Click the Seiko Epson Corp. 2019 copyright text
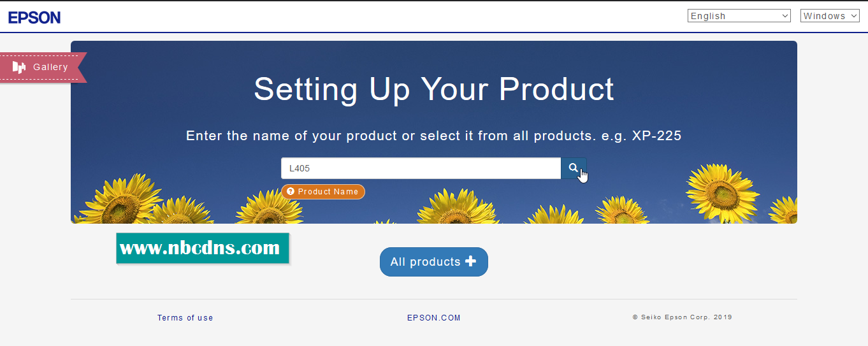The image size is (868, 346). point(682,317)
